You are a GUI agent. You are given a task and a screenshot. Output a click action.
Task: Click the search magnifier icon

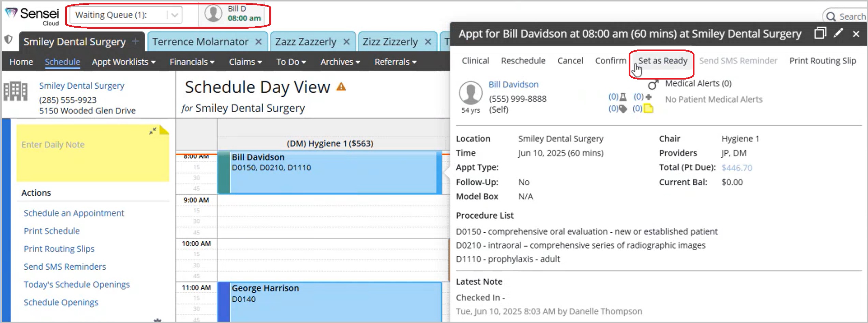point(830,17)
